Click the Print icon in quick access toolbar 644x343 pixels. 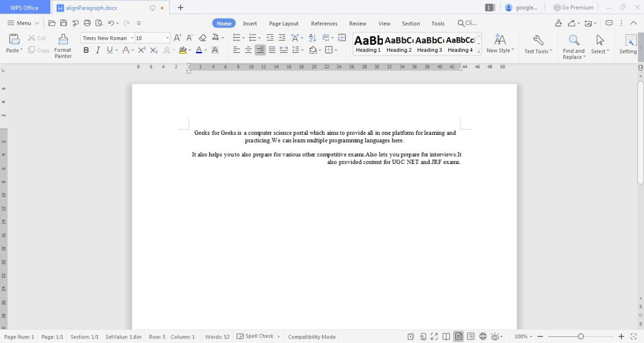(87, 23)
